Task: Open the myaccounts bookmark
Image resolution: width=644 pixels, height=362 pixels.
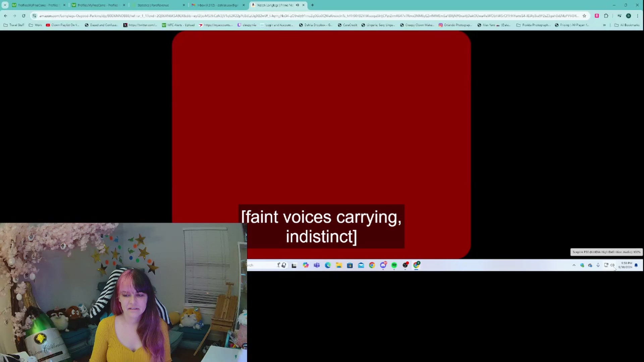Action: [x=216, y=25]
